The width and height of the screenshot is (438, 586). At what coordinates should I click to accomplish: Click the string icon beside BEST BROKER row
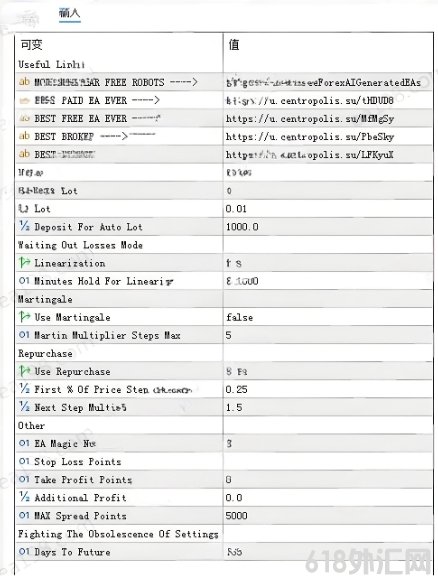[x=24, y=136]
